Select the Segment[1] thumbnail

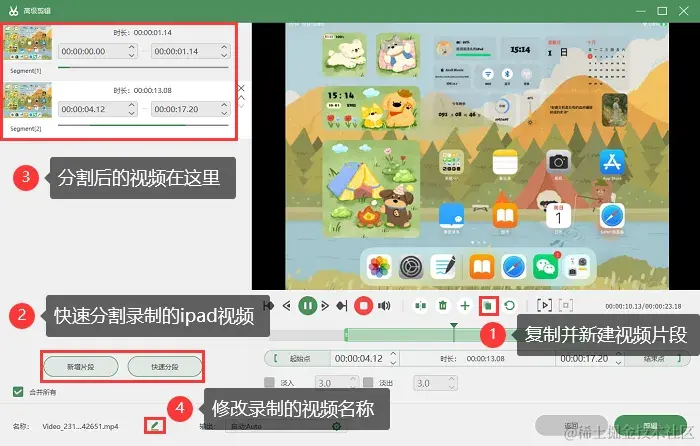28,43
